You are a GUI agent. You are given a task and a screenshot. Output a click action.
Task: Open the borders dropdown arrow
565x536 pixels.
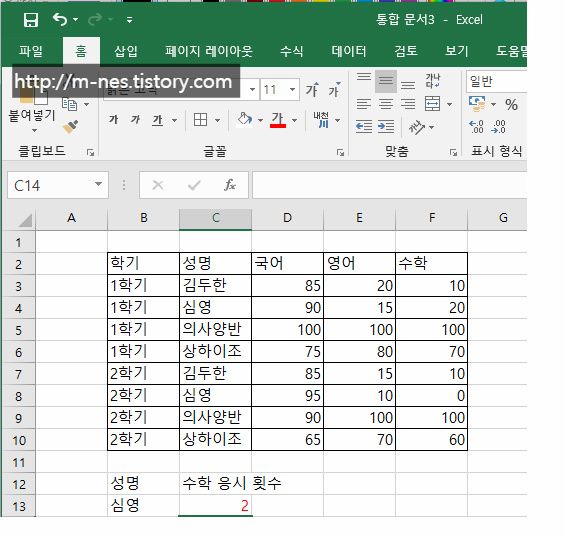[217, 120]
